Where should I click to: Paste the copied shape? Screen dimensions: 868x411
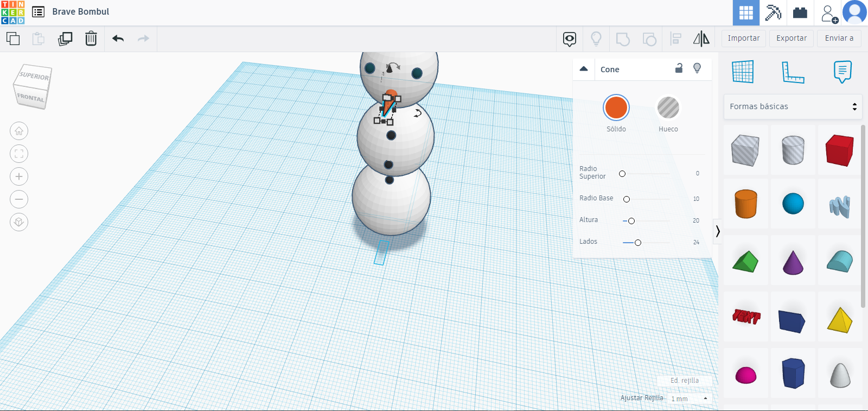[39, 39]
